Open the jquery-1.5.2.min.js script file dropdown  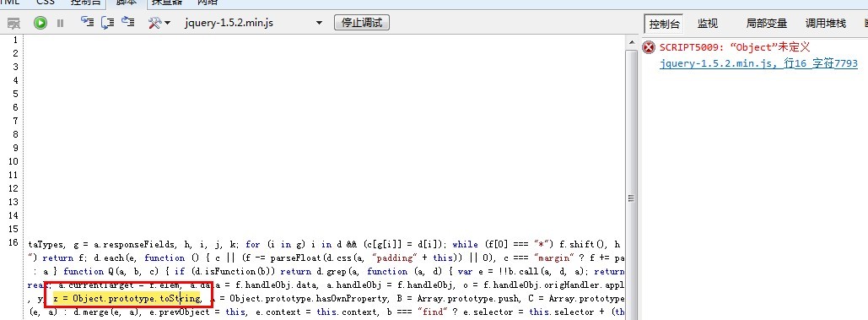(x=254, y=23)
